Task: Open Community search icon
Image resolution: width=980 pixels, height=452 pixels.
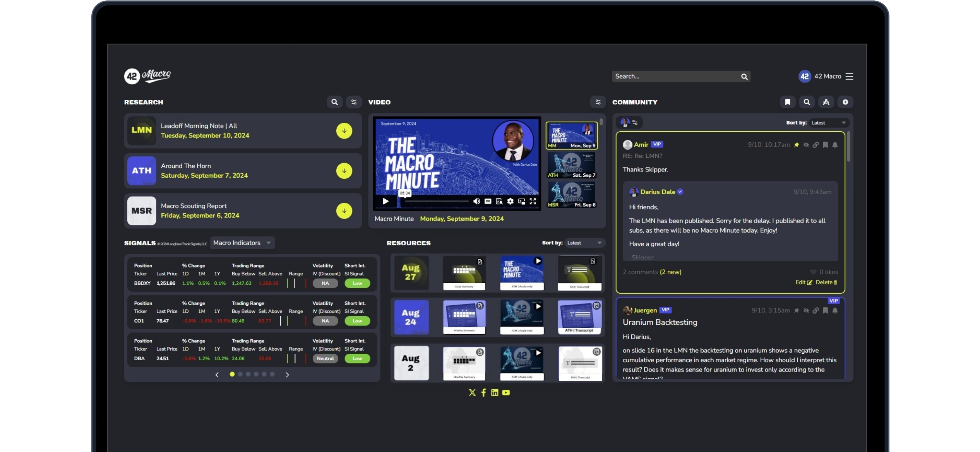Action: [807, 102]
